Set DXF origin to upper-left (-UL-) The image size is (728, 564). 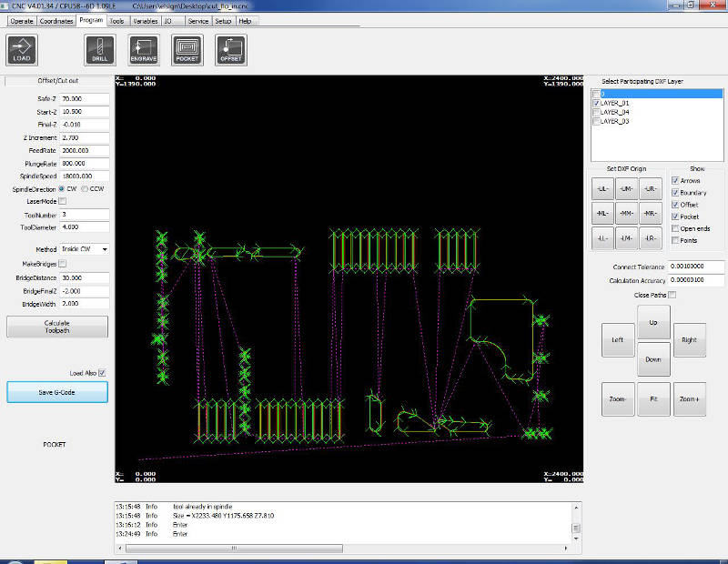(602, 189)
